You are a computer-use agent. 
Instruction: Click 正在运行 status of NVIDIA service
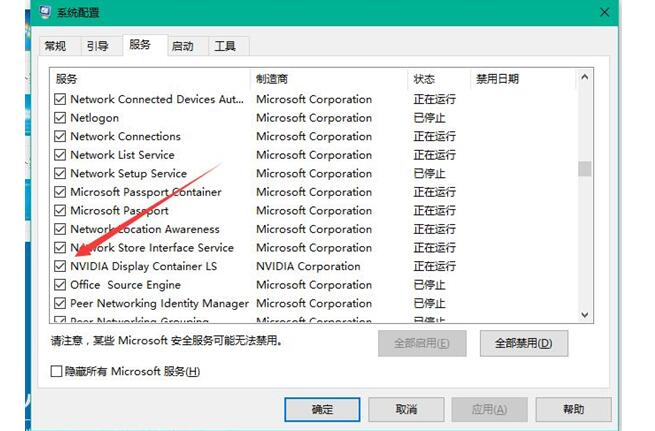click(x=434, y=266)
